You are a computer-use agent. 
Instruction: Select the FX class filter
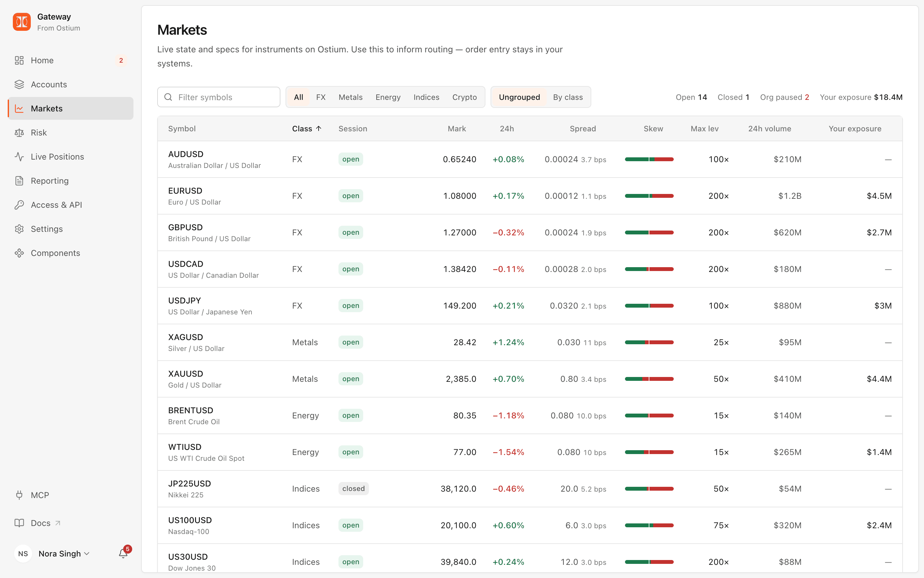pos(321,97)
